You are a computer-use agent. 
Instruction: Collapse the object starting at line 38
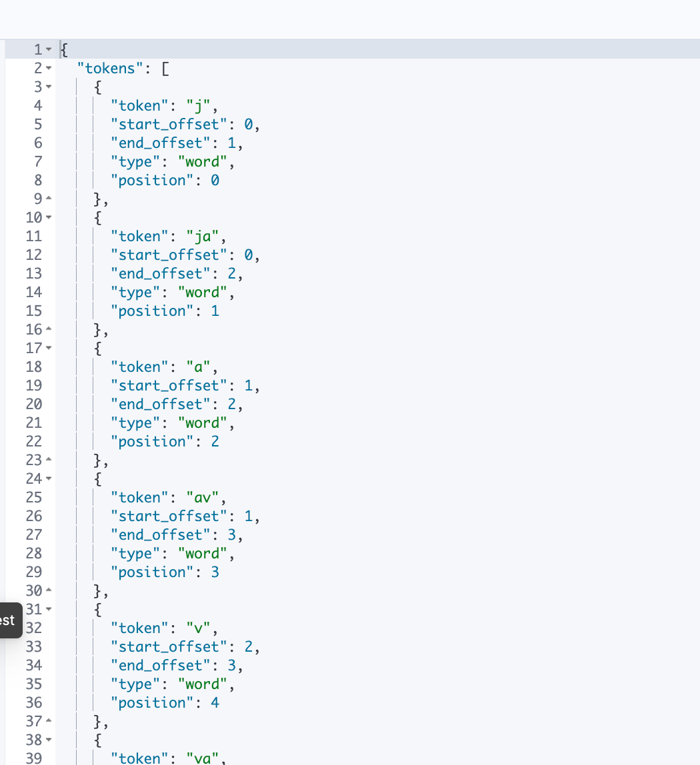pyautogui.click(x=48, y=740)
